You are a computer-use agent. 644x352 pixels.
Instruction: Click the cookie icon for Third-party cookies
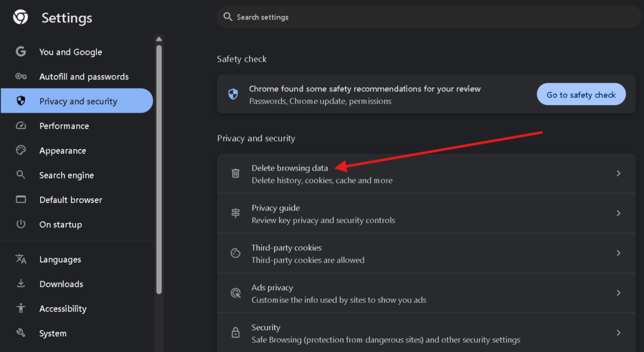235,253
